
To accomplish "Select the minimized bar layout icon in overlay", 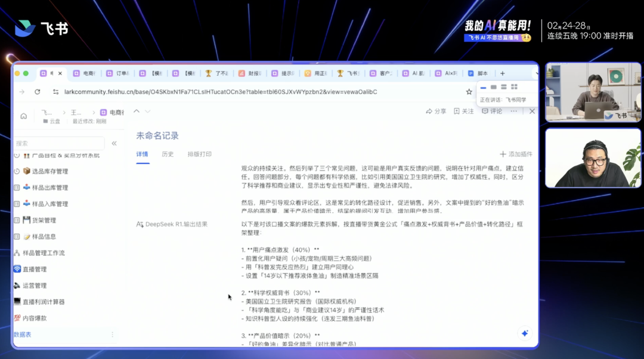I will pos(484,87).
